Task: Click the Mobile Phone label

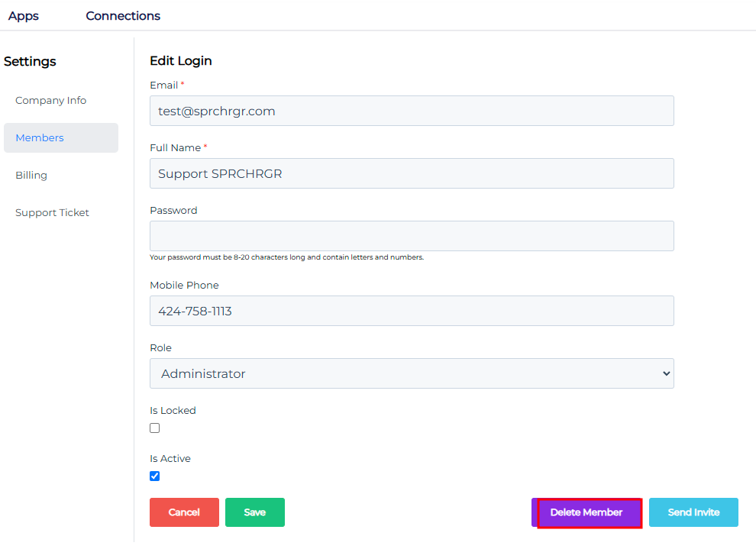Action: point(184,286)
